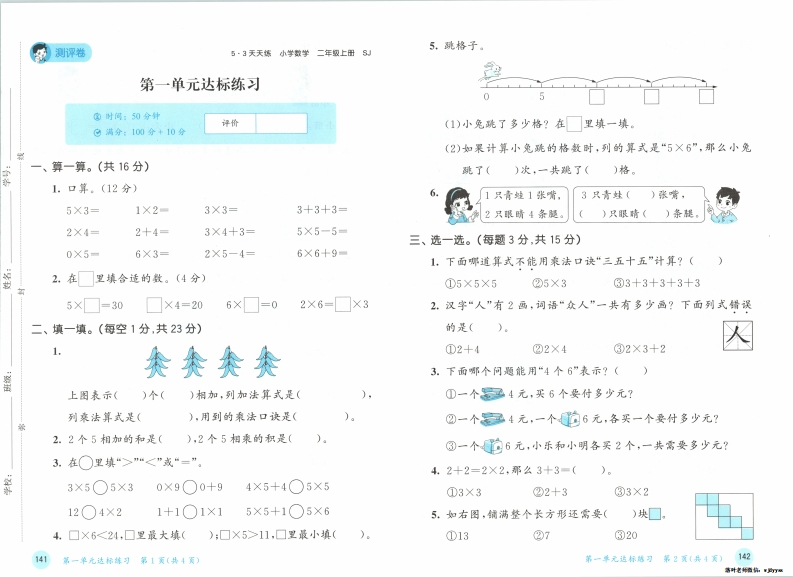The height and width of the screenshot is (577, 793).
Task: Click the cartoon boy next to speech bubble
Action: [730, 203]
